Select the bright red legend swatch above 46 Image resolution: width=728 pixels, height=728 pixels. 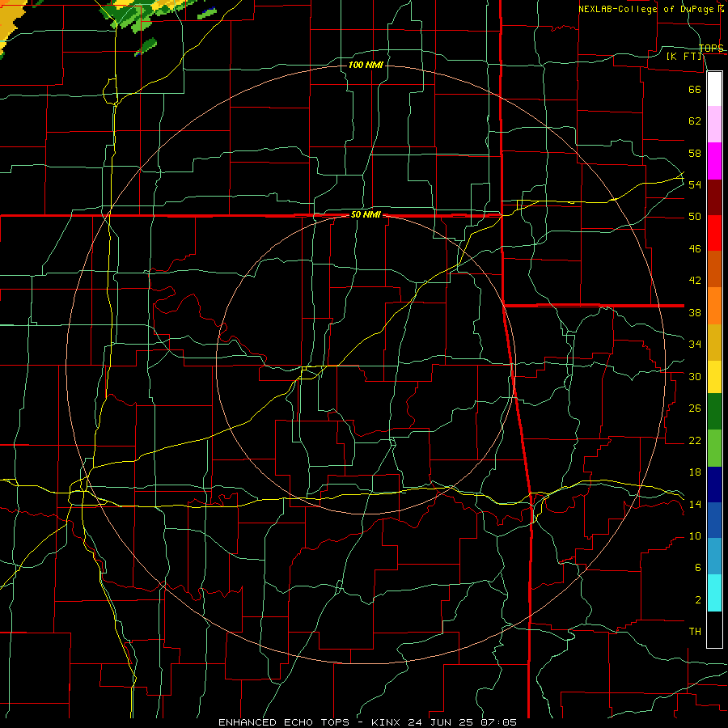(714, 233)
